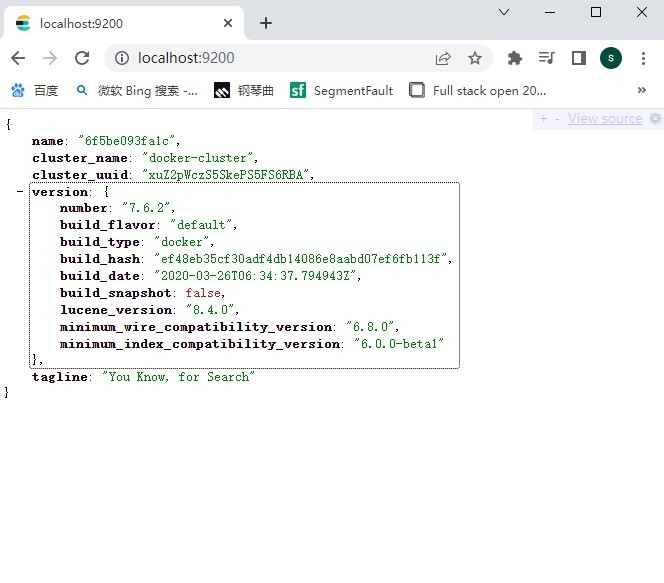The width and height of the screenshot is (664, 583).
Task: View site information for localhost
Action: [122, 58]
